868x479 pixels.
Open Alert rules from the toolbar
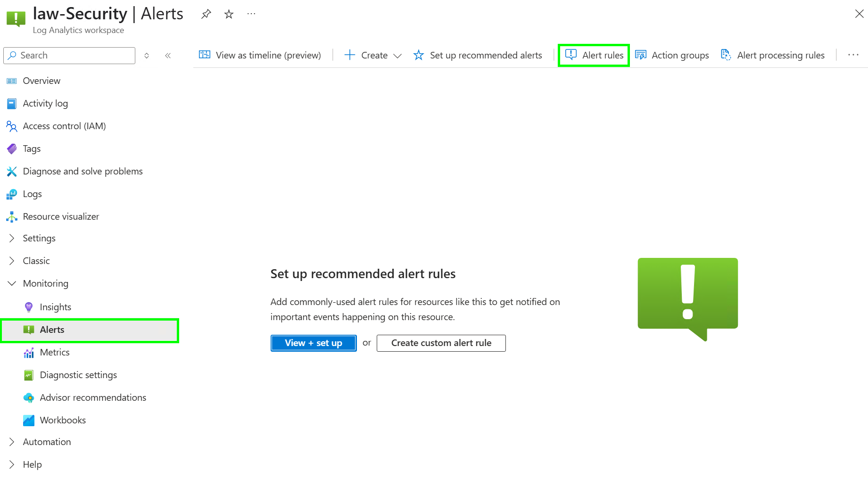pos(594,55)
